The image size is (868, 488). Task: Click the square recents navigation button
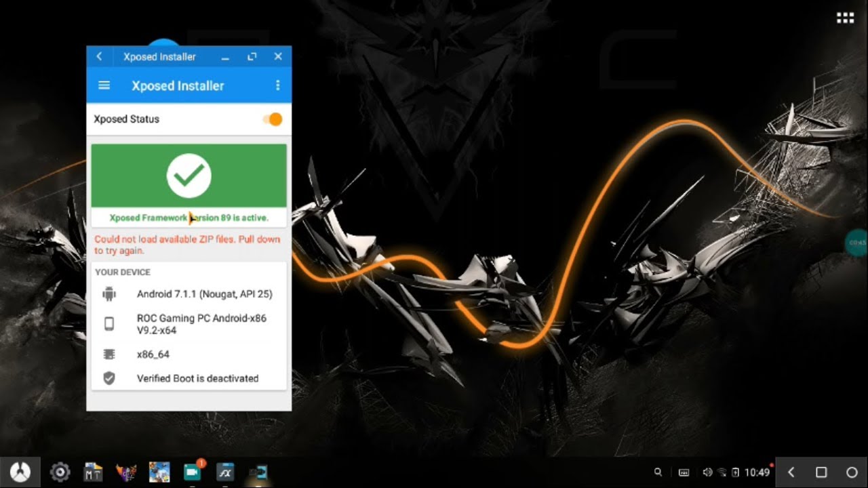pos(821,472)
